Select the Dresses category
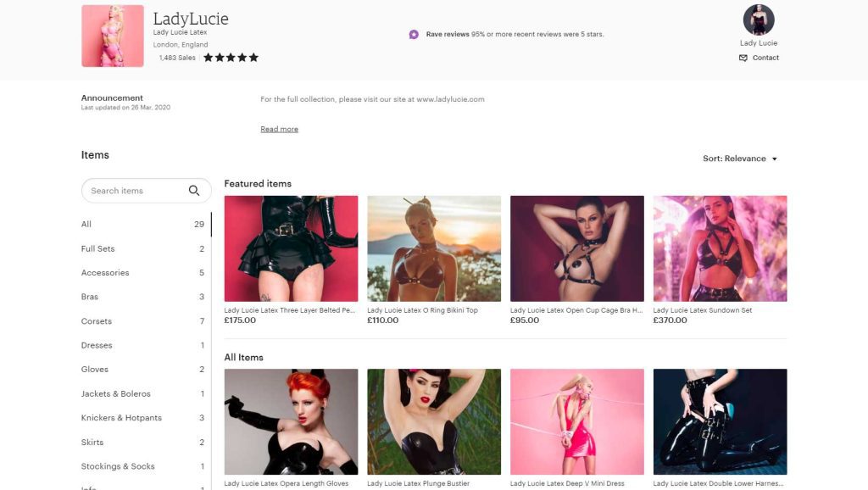This screenshot has width=868, height=490. [x=142, y=345]
